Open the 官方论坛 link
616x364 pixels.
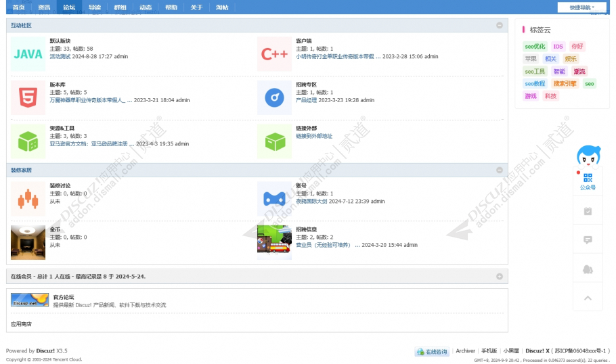click(64, 297)
